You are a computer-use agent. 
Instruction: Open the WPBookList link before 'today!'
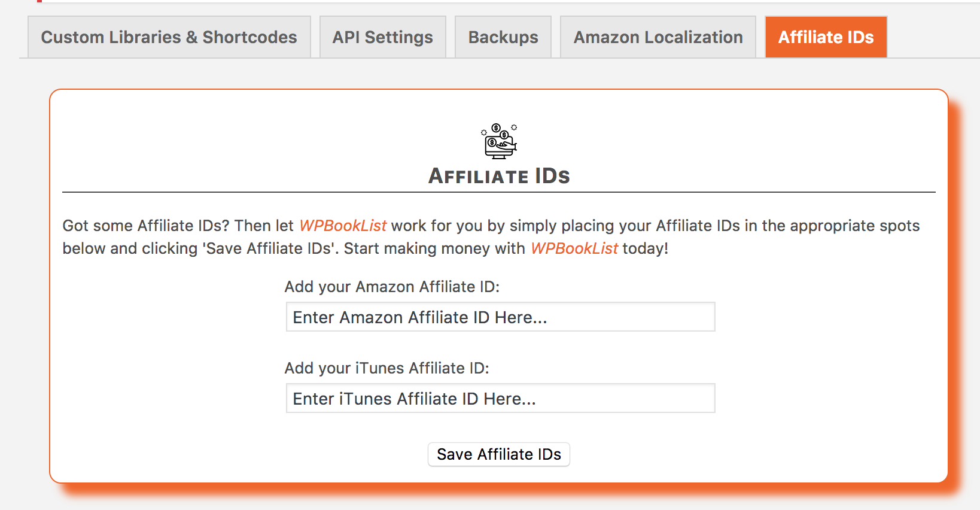click(574, 248)
